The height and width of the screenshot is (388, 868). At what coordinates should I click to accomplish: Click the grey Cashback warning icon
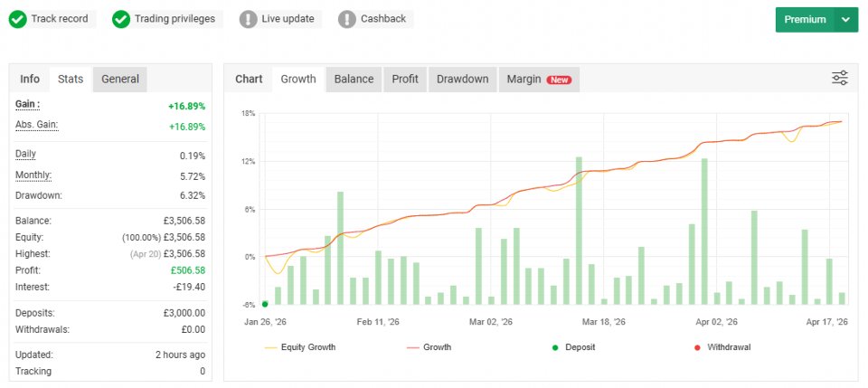click(346, 19)
